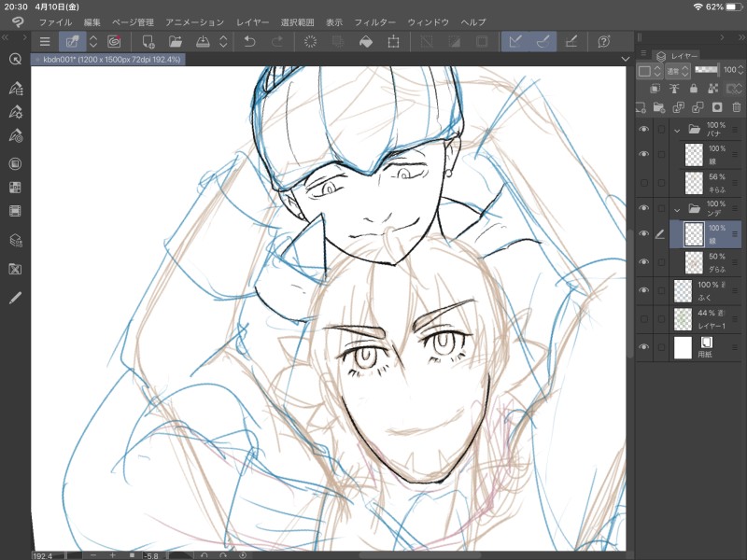747x560 pixels.
Task: Open the layer palette hamburger menu
Action: pyautogui.click(x=643, y=53)
